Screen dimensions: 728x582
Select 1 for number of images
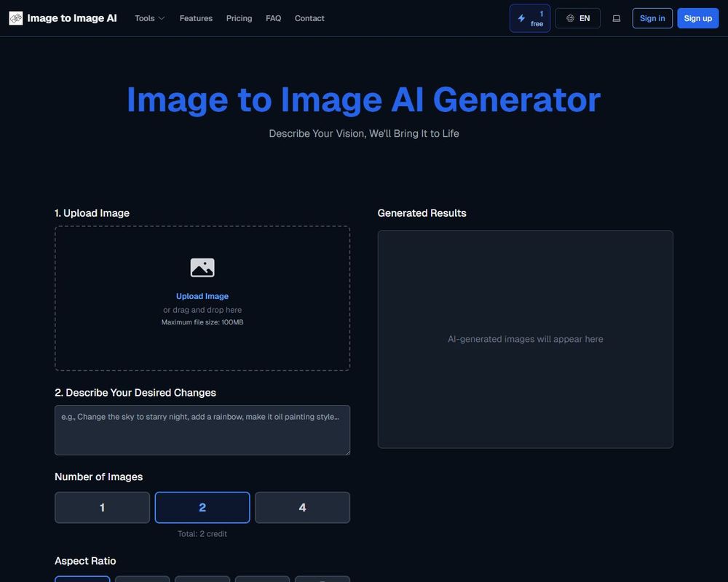[x=102, y=507]
